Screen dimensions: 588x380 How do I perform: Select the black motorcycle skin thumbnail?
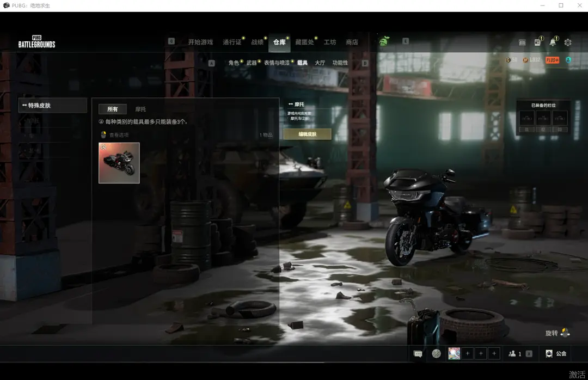[119, 163]
